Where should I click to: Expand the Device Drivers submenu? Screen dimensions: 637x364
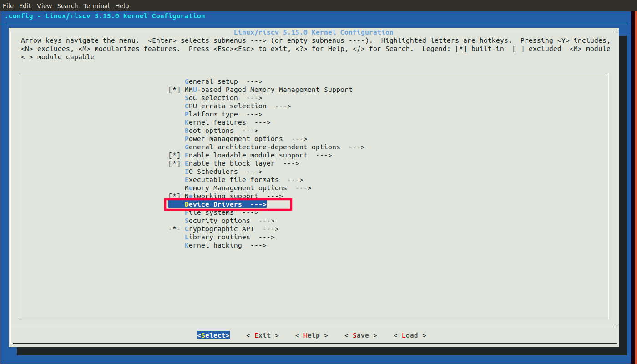[225, 204]
